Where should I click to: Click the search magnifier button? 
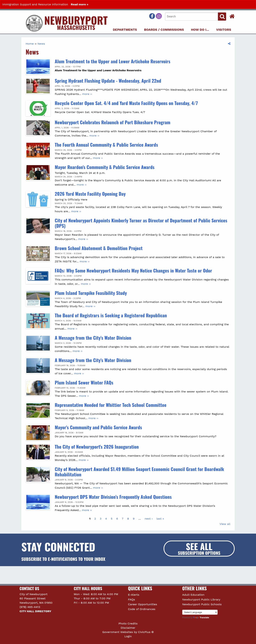(222, 17)
